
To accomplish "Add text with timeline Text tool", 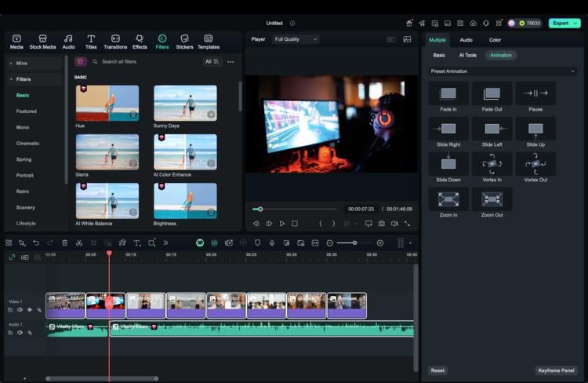I will pyautogui.click(x=137, y=243).
